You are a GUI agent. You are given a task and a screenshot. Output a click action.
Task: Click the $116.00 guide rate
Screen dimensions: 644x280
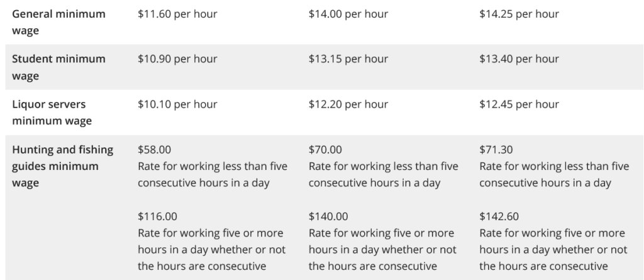tap(157, 216)
